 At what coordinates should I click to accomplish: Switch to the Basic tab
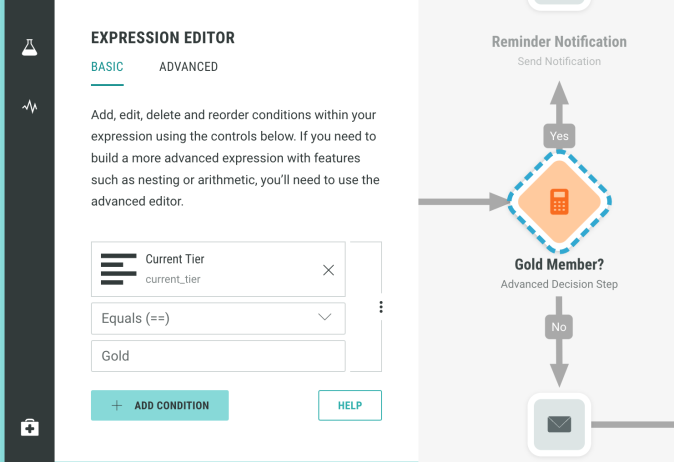[x=107, y=67]
